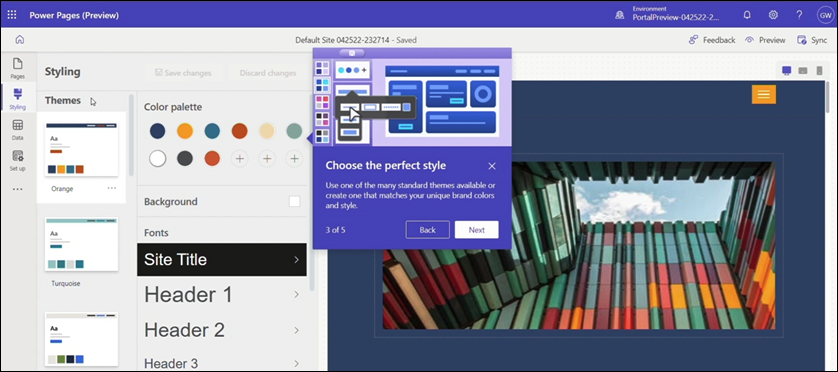Open the Pages workspace
This screenshot has height=372, width=838.
point(18,68)
